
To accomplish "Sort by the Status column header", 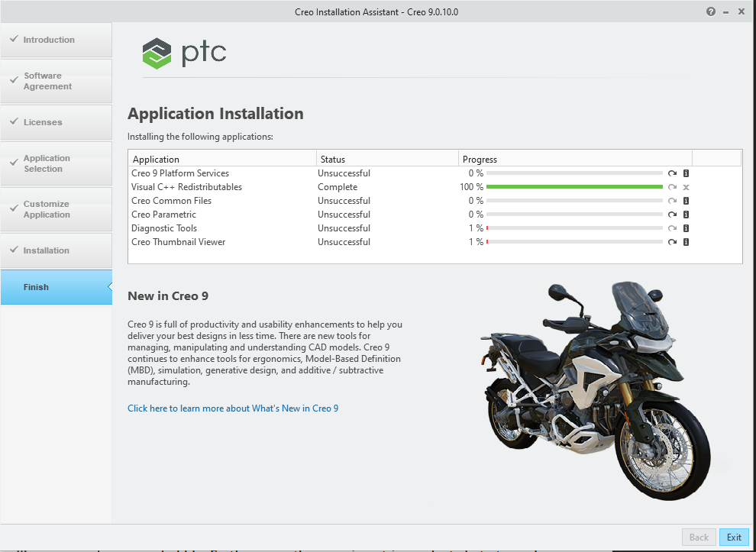I will pyautogui.click(x=387, y=159).
